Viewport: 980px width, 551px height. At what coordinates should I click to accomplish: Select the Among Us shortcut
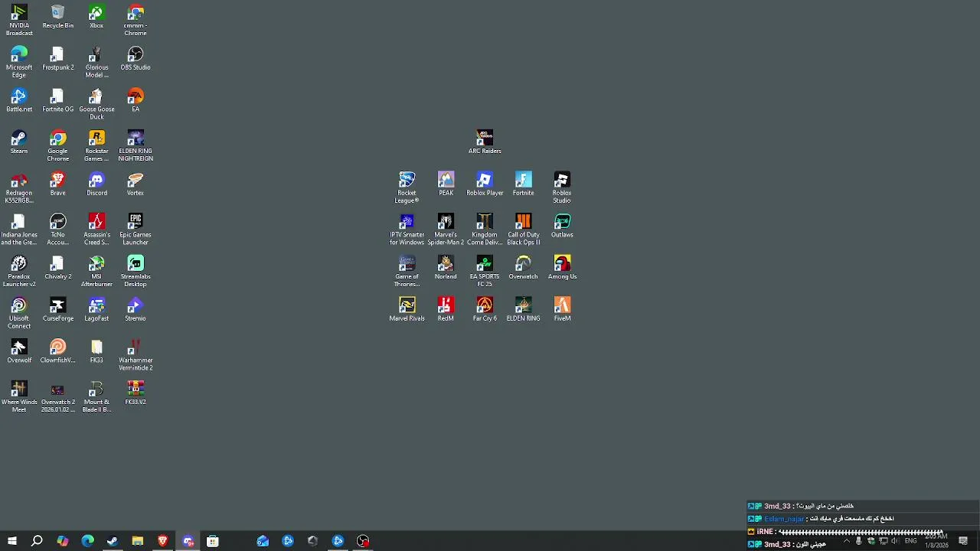(562, 269)
